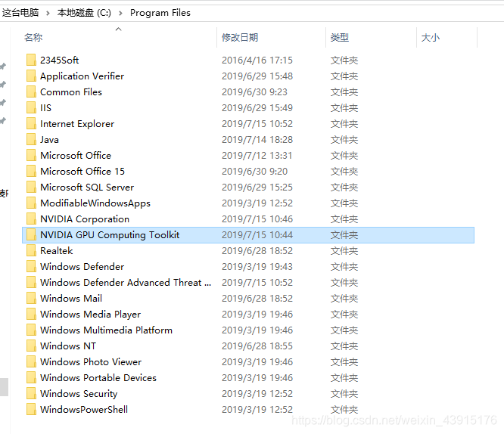504x434 pixels.
Task: Select the Realtek folder name
Action: pos(57,250)
